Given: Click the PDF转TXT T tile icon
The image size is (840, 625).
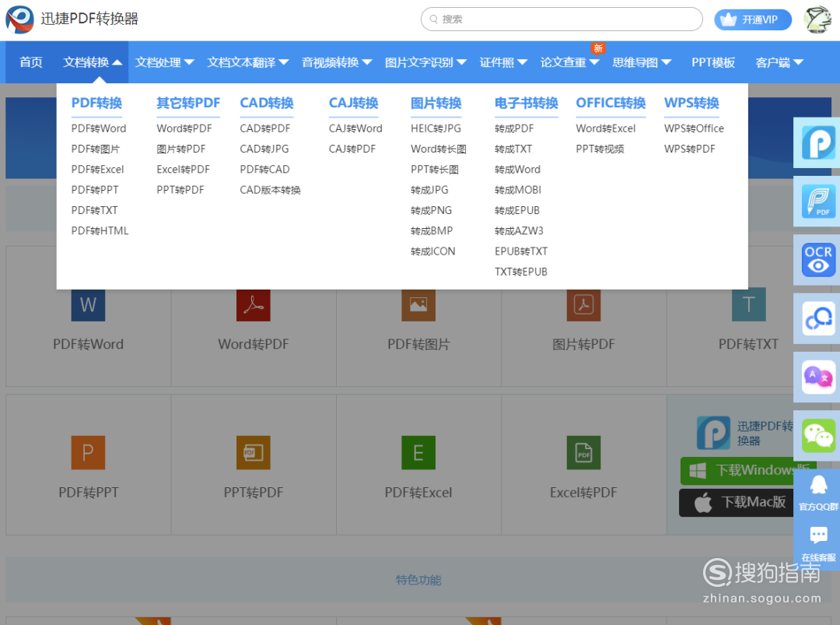Looking at the screenshot, I should 748,304.
